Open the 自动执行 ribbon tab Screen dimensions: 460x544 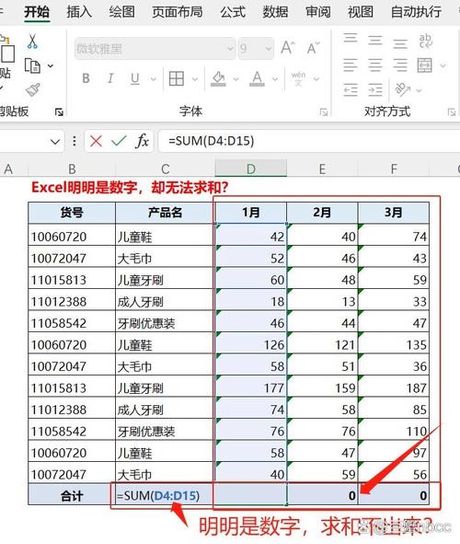click(x=416, y=12)
